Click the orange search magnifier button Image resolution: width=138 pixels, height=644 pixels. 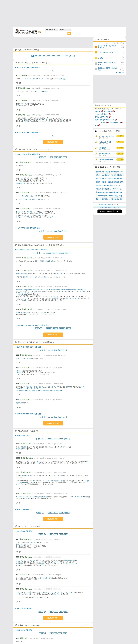click(69, 33)
